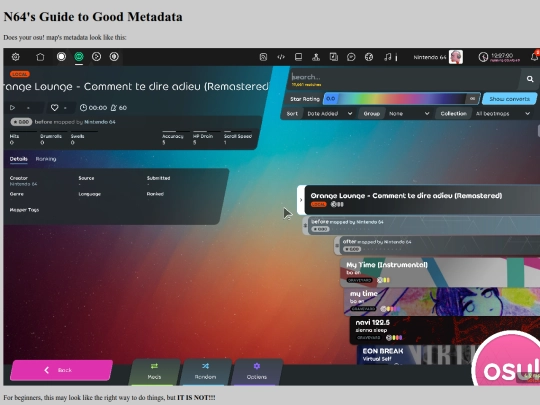
Task: Toggle the Show converts button
Action: point(510,99)
